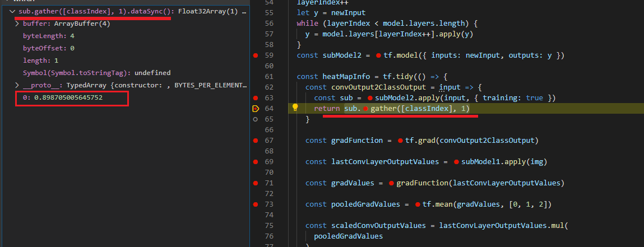Click 'pooledGradValues' declaration on line 73

tap(365, 205)
